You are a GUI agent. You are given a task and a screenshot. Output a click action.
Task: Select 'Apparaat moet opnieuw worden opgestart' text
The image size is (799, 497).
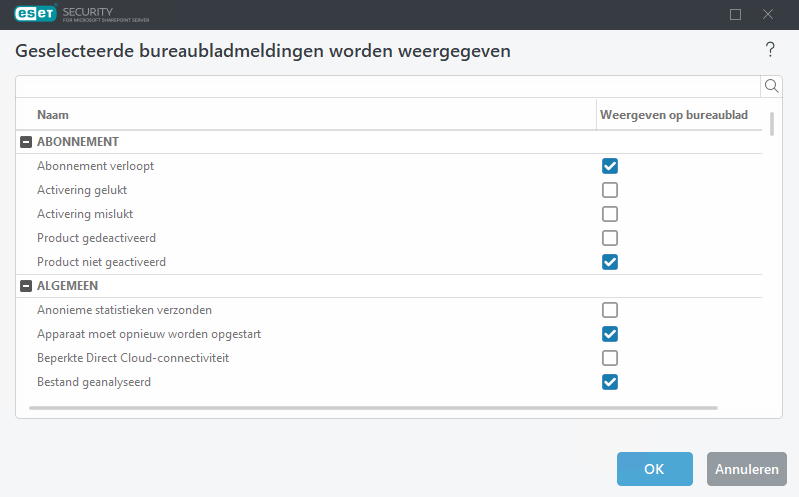pyautogui.click(x=149, y=334)
